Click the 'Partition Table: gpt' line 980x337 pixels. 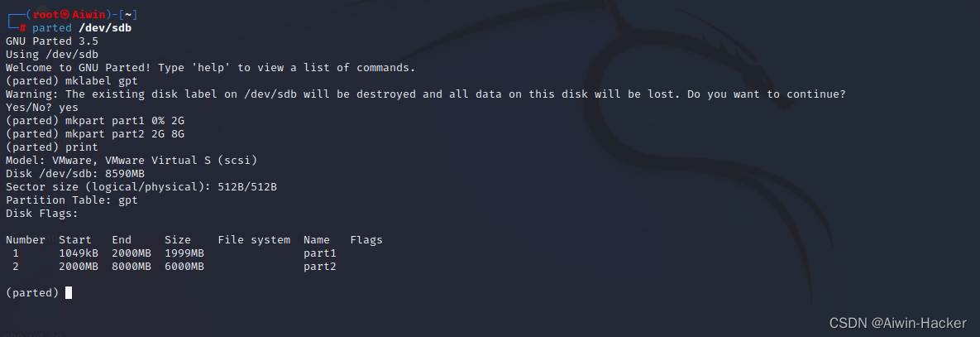point(72,200)
